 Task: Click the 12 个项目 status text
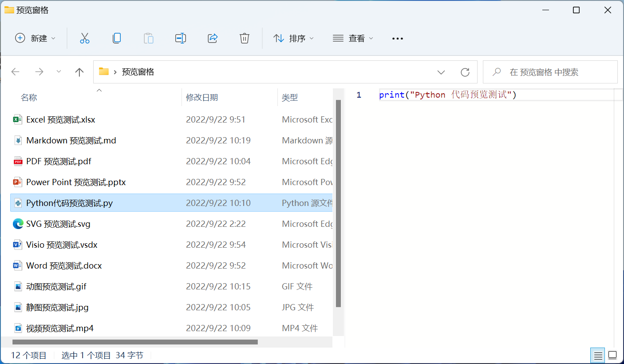pyautogui.click(x=29, y=355)
